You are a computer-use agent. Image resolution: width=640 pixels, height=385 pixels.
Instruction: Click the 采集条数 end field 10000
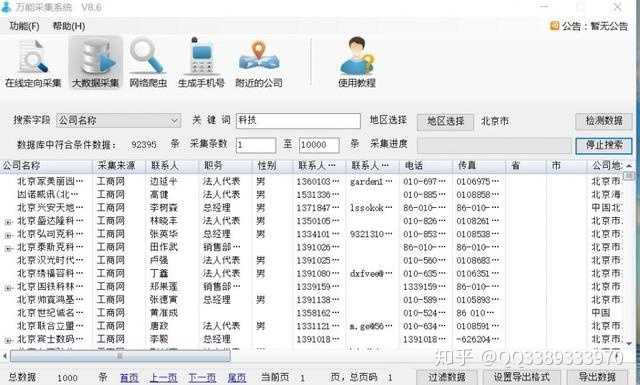319,145
